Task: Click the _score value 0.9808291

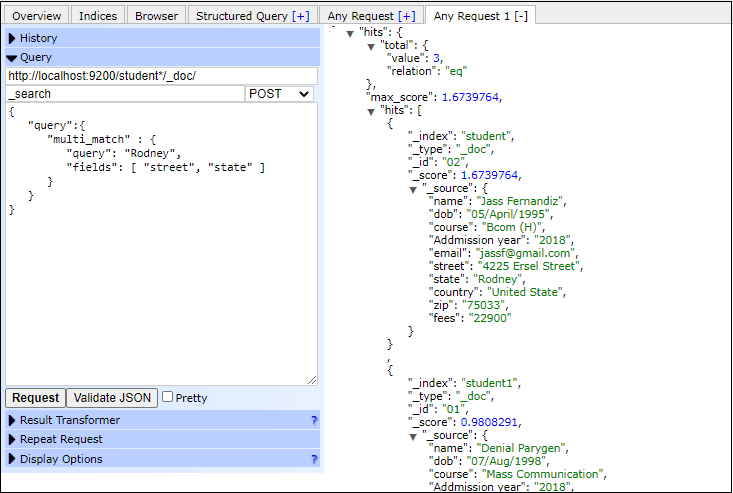Action: [x=489, y=422]
